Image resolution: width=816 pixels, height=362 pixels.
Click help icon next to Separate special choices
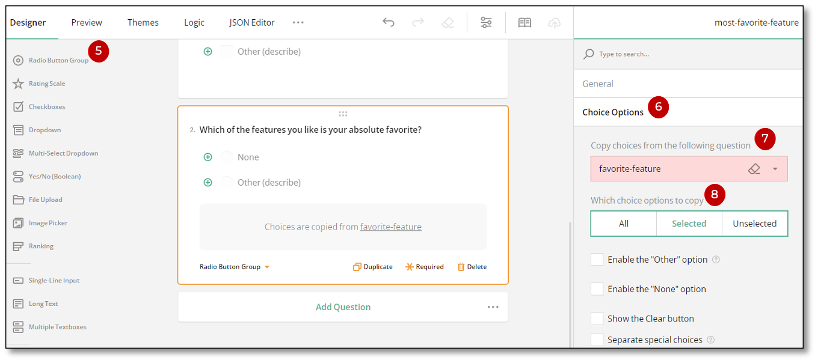pos(711,340)
